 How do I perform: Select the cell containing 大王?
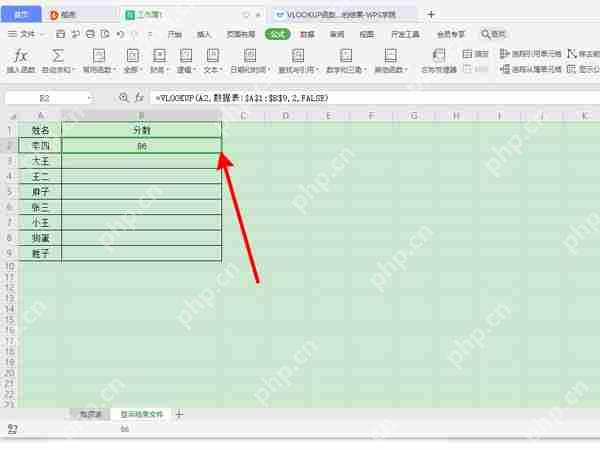coord(40,161)
